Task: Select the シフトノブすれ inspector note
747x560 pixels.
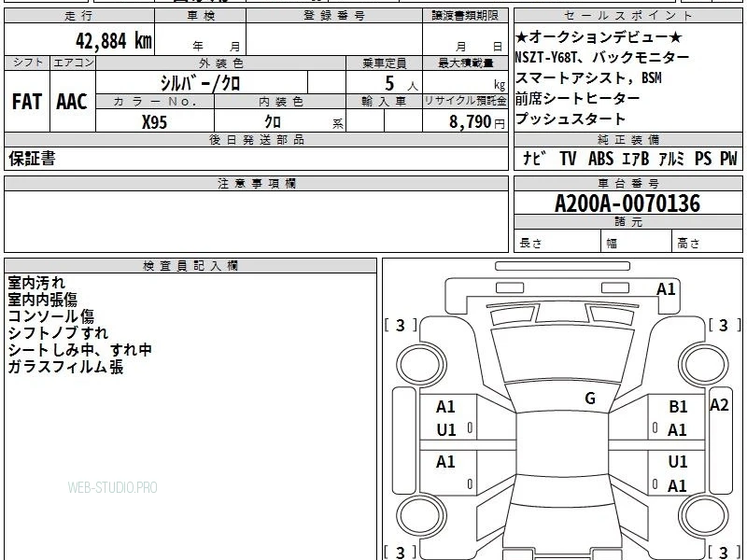Action: point(58,333)
